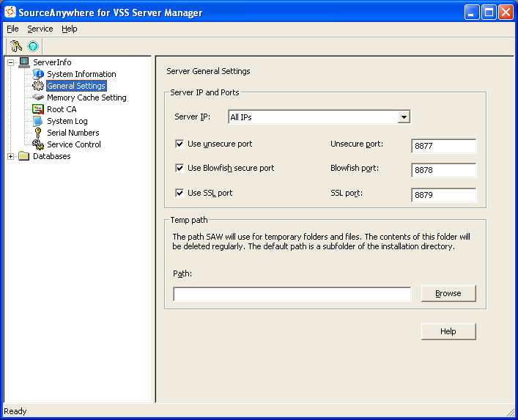The image size is (518, 420).
Task: Open System Log via its icon
Action: coord(38,121)
